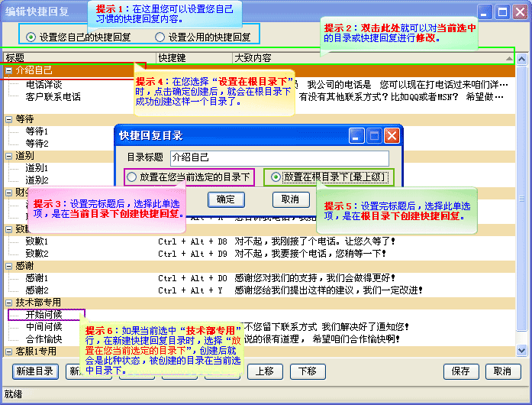Select the '设置您自己的快捷回复' radio option
This screenshot has height=405, width=532.
(x=31, y=37)
